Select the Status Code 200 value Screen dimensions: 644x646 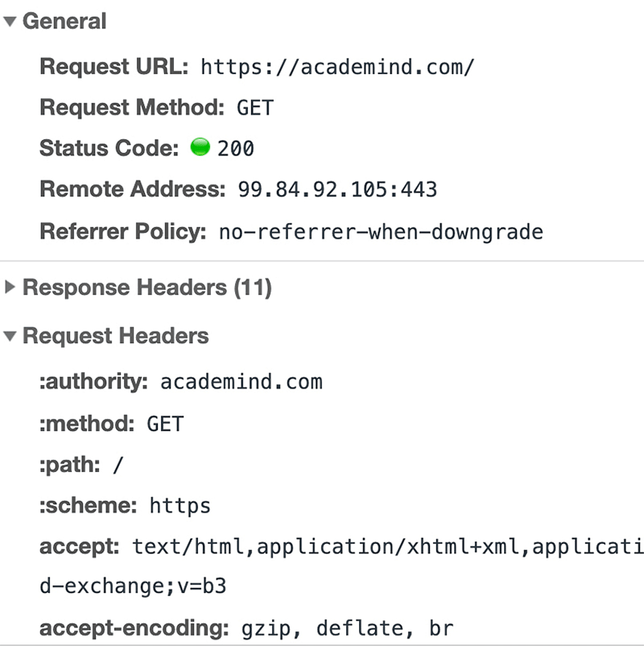[236, 148]
